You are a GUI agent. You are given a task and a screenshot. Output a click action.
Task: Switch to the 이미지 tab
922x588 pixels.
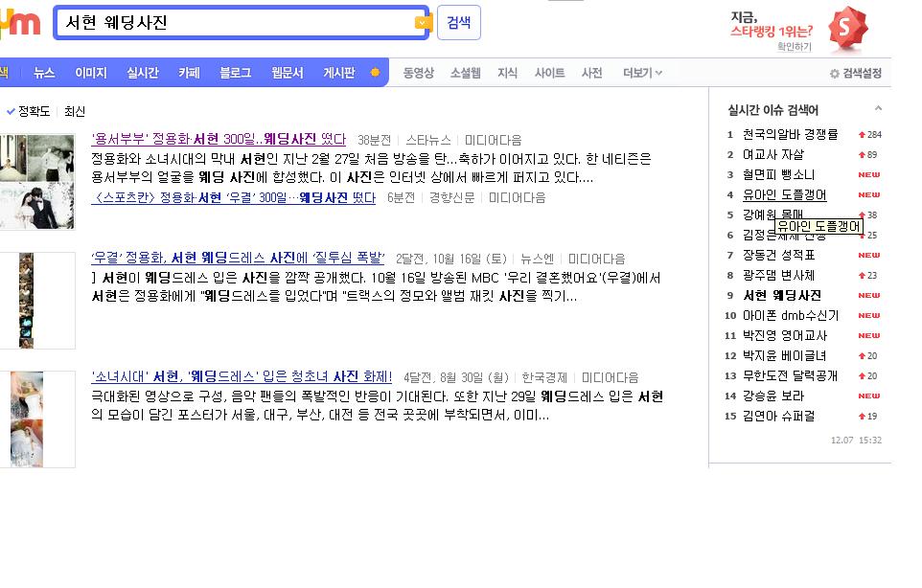click(x=91, y=73)
